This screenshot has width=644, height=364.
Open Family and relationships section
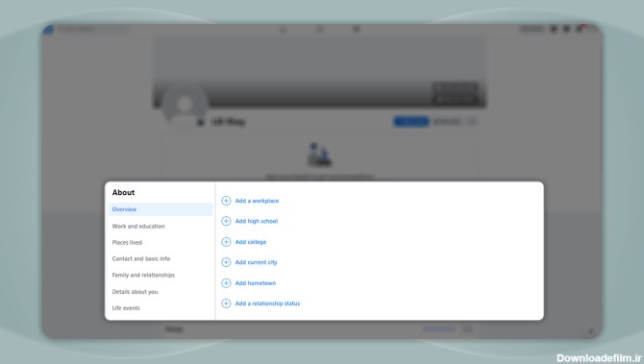click(143, 276)
